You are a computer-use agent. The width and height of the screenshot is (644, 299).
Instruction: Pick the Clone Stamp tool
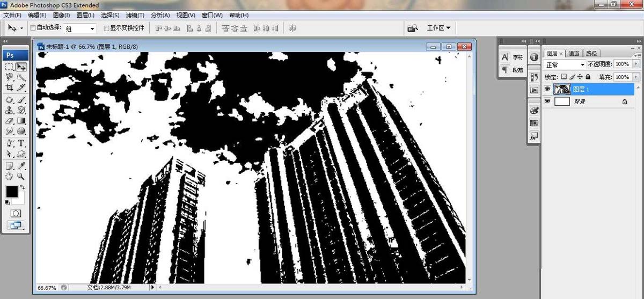click(10, 110)
